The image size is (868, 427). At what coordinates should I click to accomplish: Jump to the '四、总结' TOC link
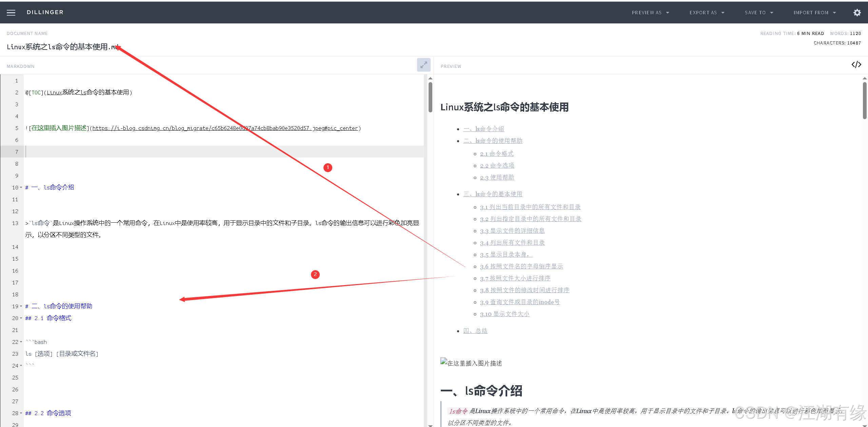tap(475, 331)
